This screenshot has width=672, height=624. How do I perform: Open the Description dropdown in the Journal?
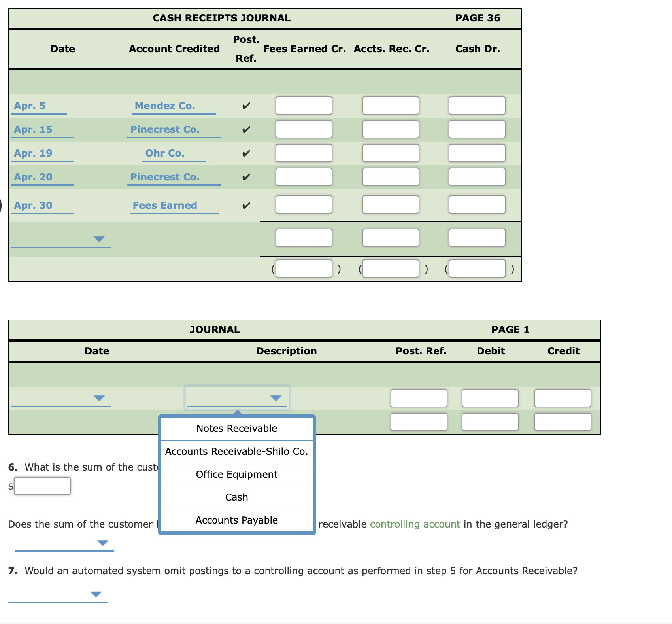(276, 398)
